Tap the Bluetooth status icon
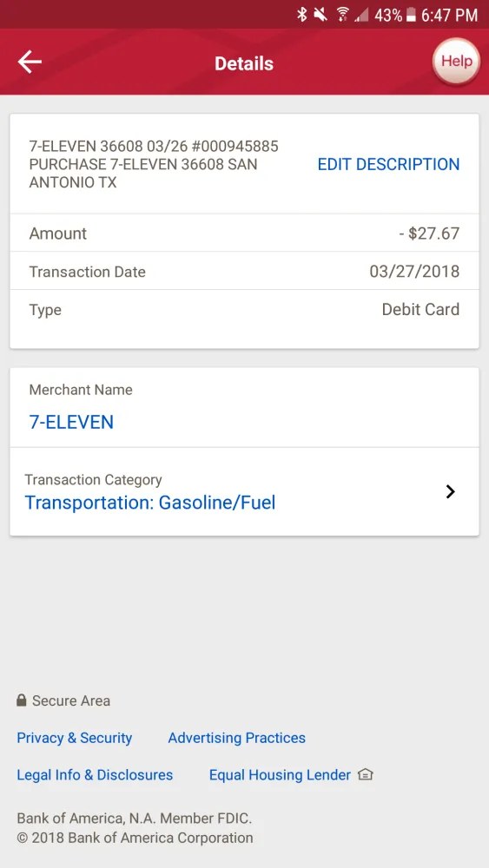This screenshot has width=489, height=868. [301, 15]
